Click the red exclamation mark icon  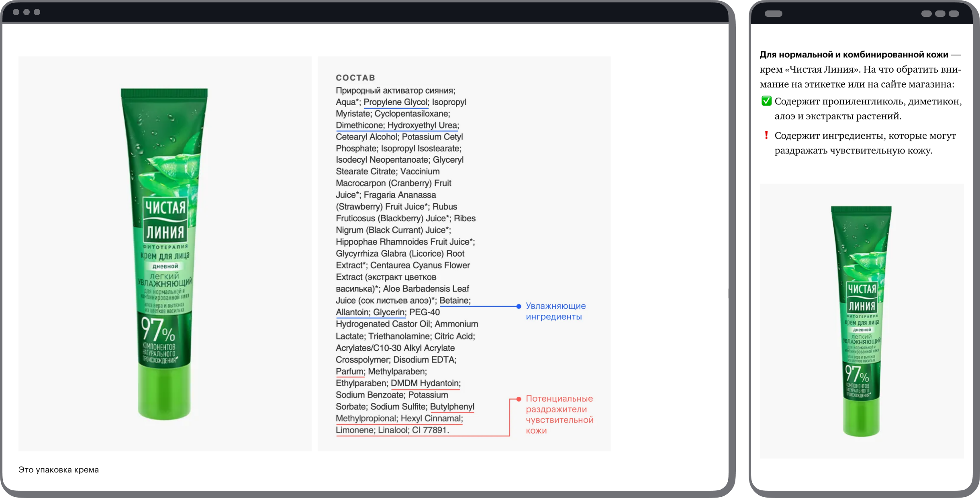click(766, 135)
